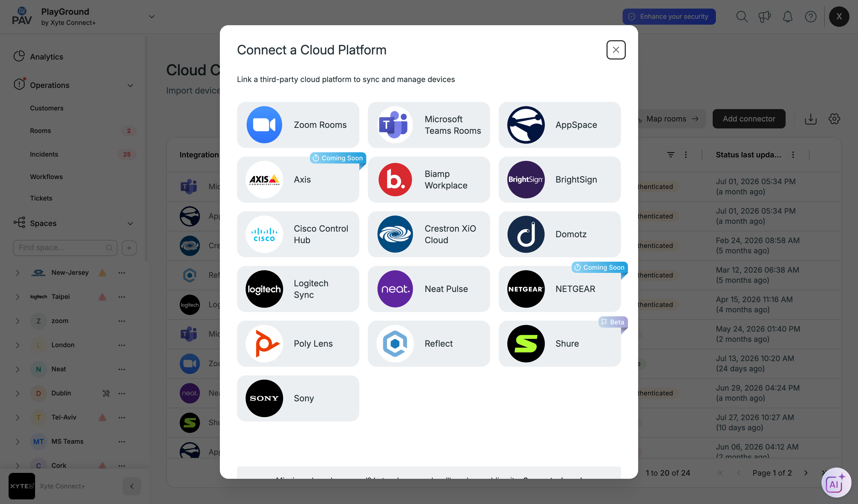Open the help question mark icon
This screenshot has height=504, width=858.
click(x=811, y=16)
